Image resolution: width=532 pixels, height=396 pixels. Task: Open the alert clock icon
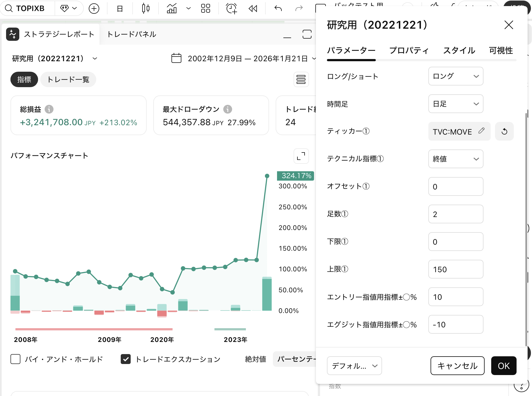pyautogui.click(x=231, y=9)
